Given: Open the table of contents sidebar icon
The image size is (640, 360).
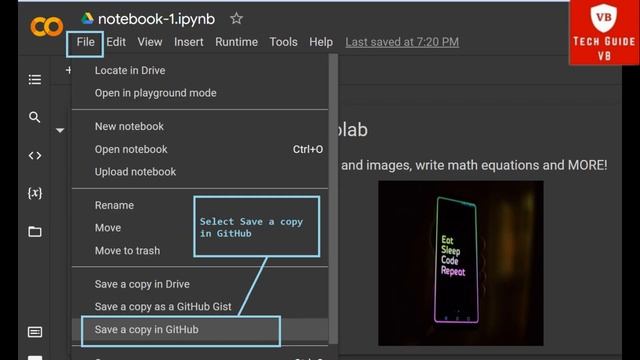Looking at the screenshot, I should pyautogui.click(x=35, y=80).
